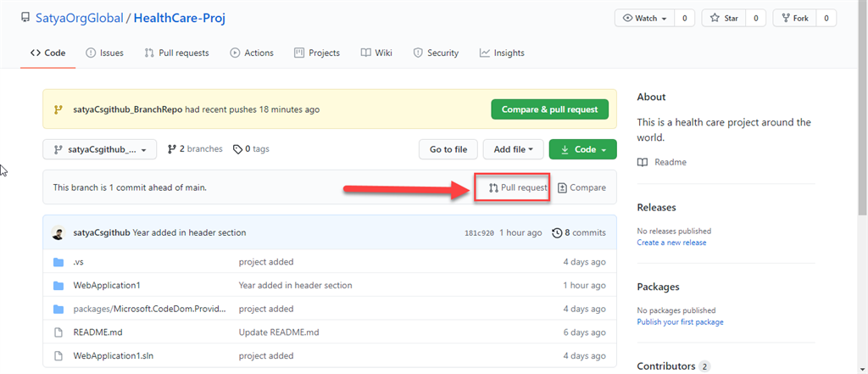Open the Watch dropdown
The image size is (868, 374).
tap(644, 19)
